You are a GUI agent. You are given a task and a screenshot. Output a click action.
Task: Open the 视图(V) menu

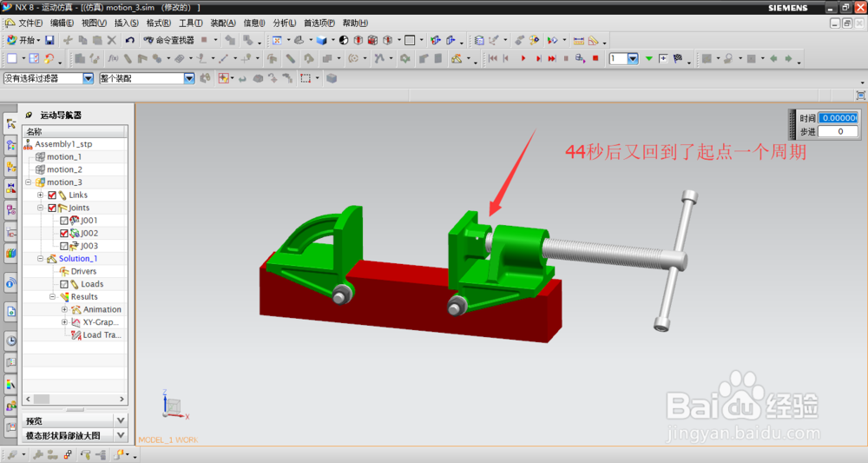94,23
